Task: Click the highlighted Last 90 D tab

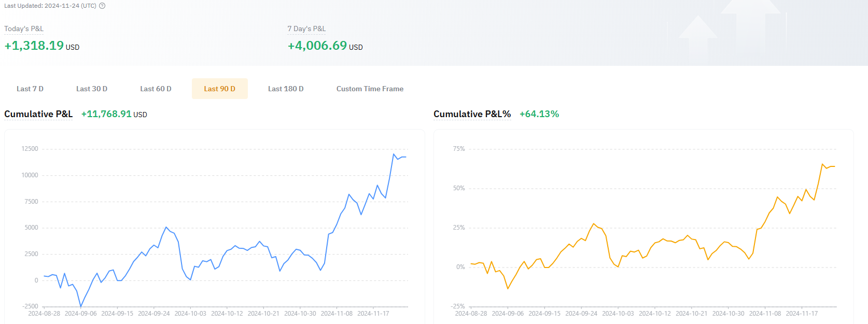Action: tap(219, 89)
